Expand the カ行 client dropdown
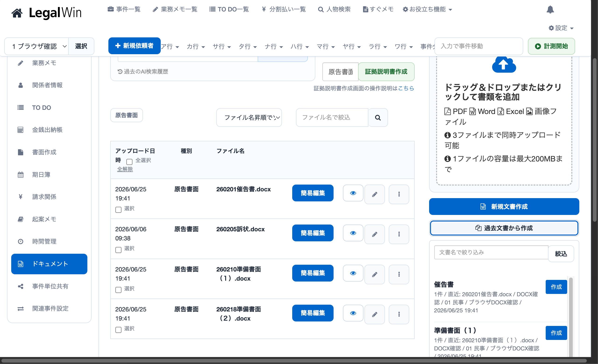Image resolution: width=598 pixels, height=364 pixels. pyautogui.click(x=196, y=46)
